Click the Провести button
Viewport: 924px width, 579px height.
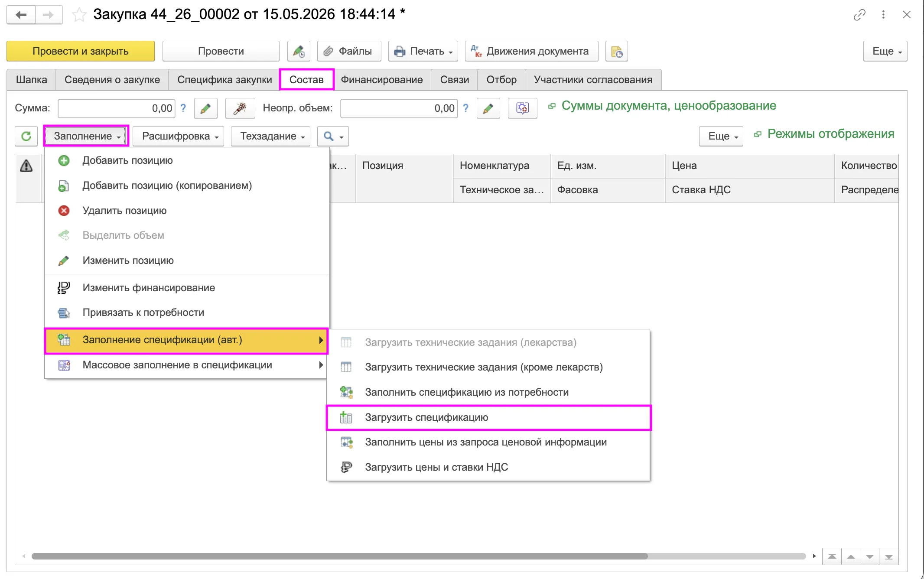pos(221,51)
